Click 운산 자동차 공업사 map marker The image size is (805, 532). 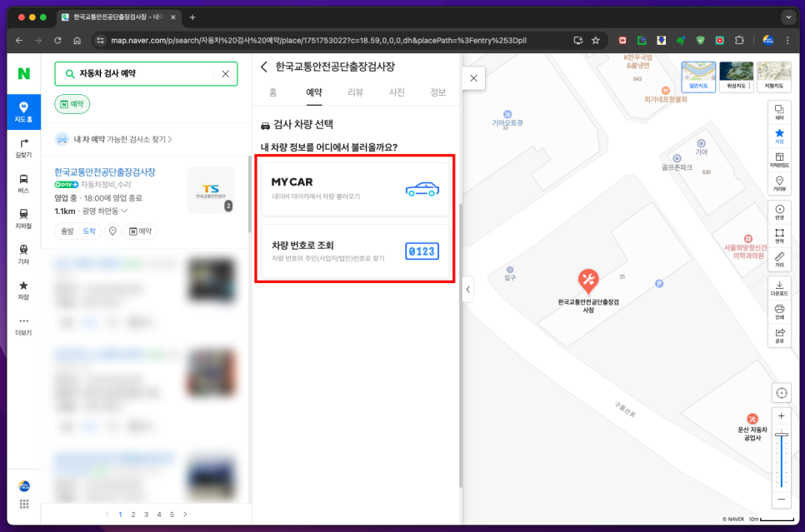click(x=752, y=419)
